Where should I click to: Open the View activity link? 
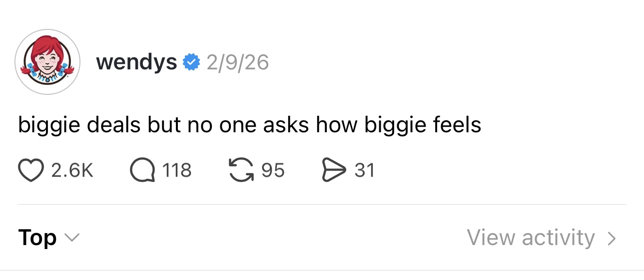point(531,238)
